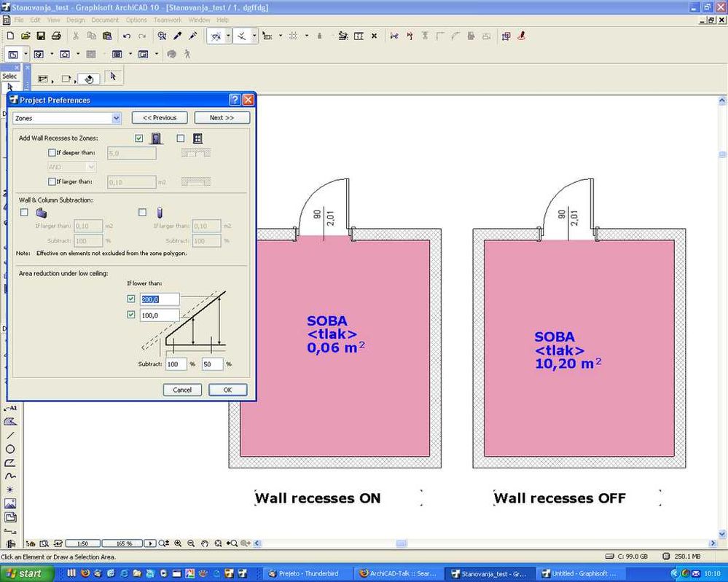
Task: Open the Edit menu
Action: point(35,20)
